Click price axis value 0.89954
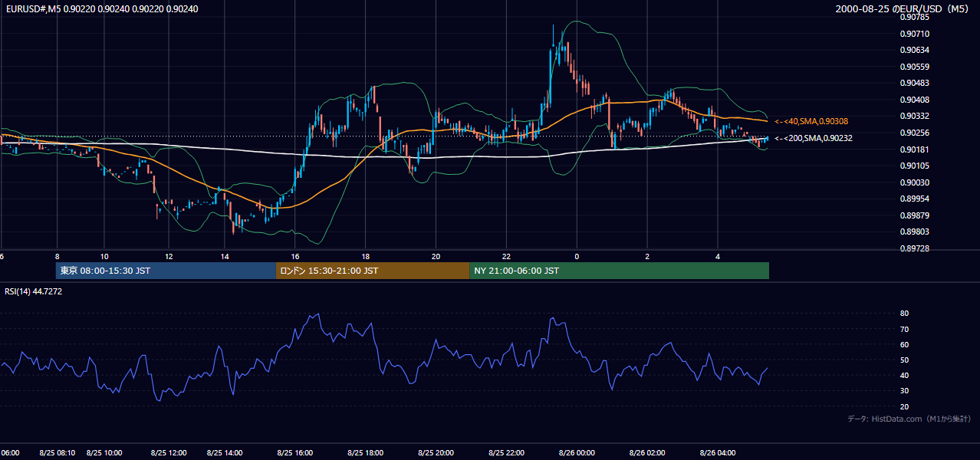 point(915,199)
